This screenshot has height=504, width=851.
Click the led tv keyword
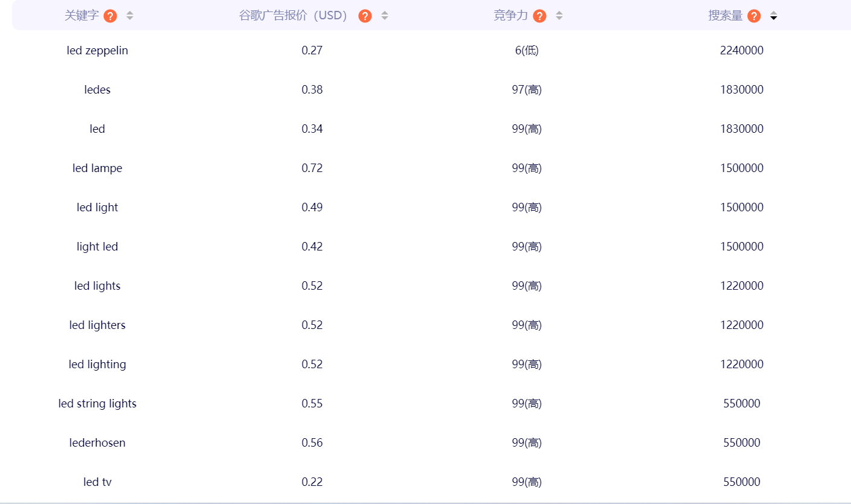97,482
